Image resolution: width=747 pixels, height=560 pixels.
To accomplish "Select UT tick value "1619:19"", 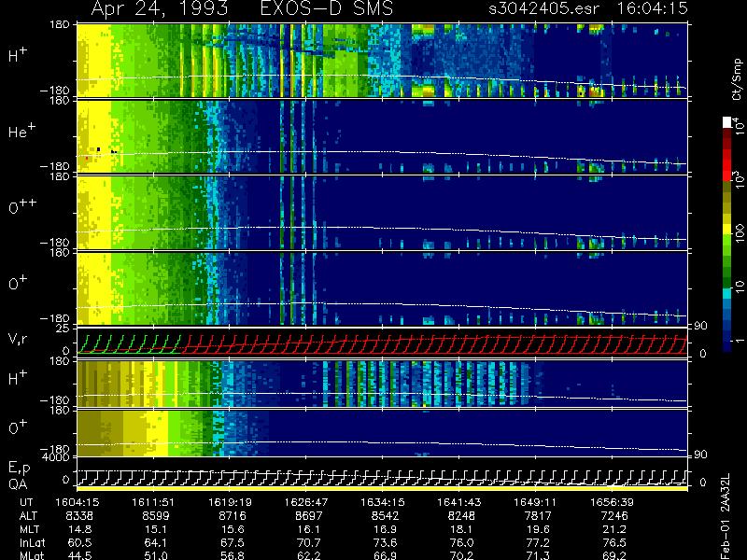I will 230,502.
